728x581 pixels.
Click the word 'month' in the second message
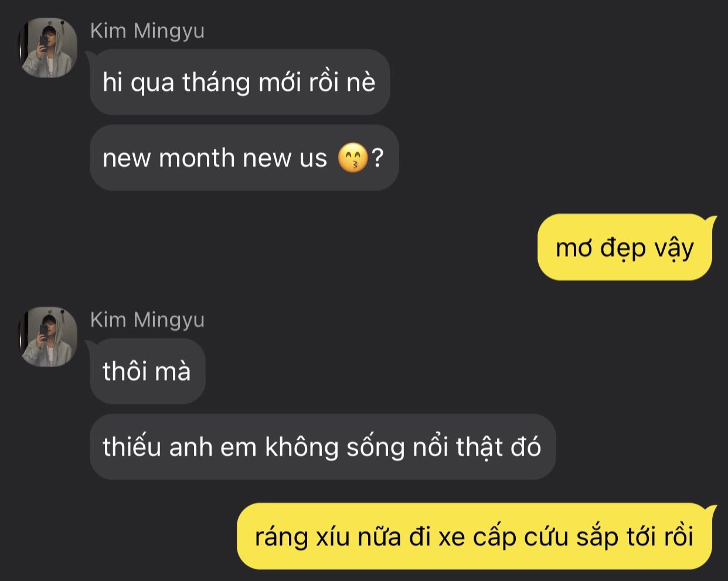[x=197, y=158]
